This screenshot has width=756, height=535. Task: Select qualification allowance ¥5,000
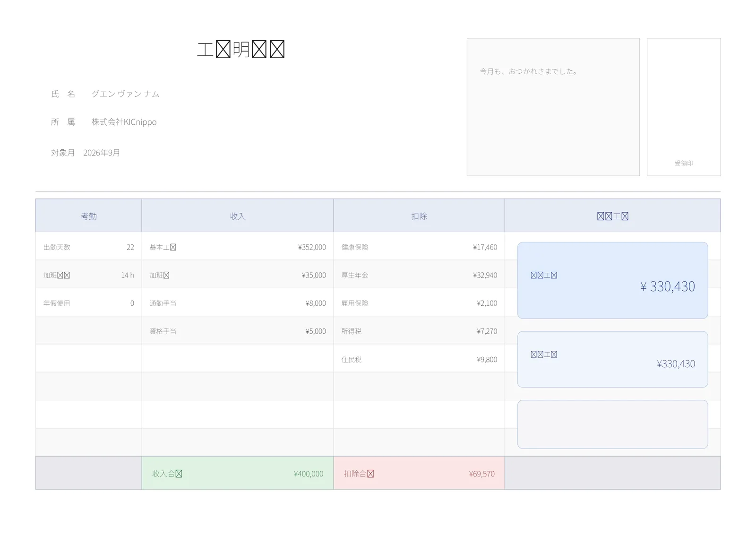click(316, 331)
